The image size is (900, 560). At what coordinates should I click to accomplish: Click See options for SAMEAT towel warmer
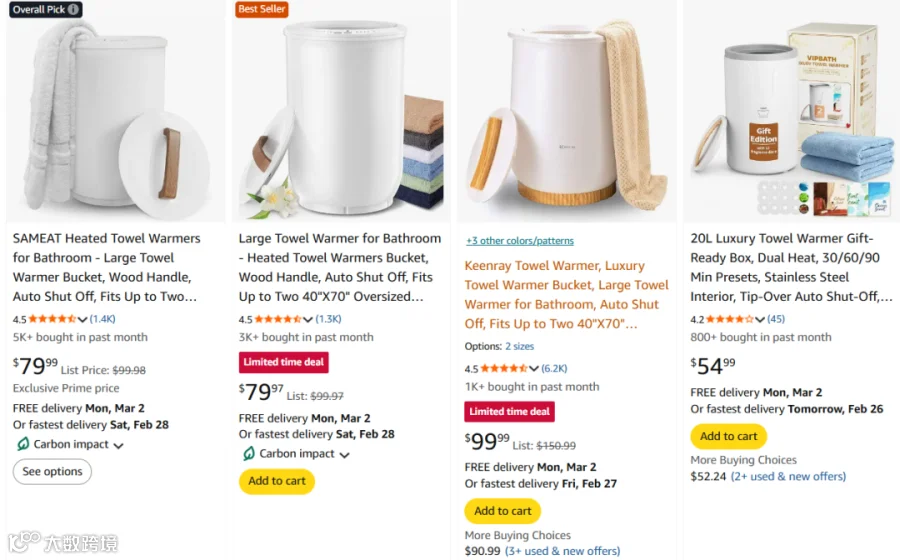pos(52,472)
